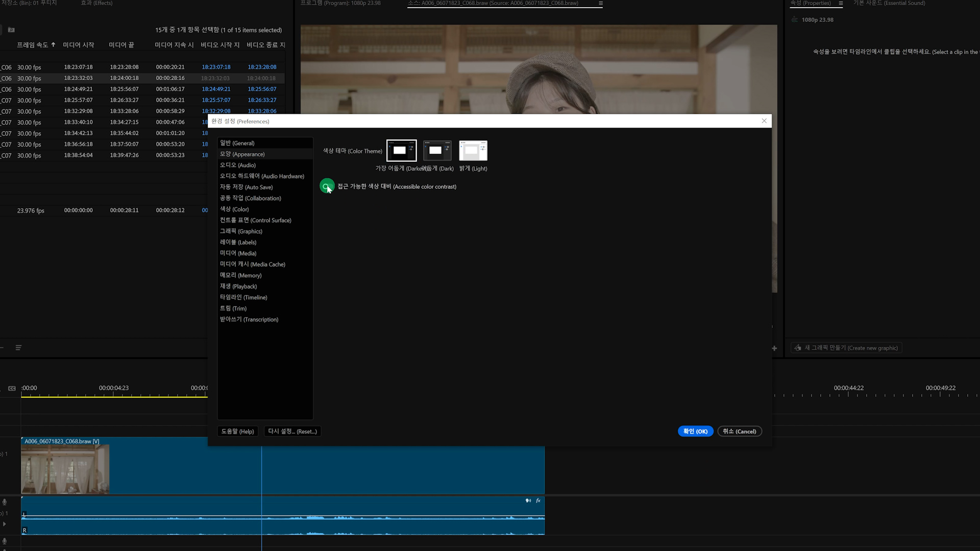Click the Create new graphic button
Screen dimensions: 980x551
846,348
